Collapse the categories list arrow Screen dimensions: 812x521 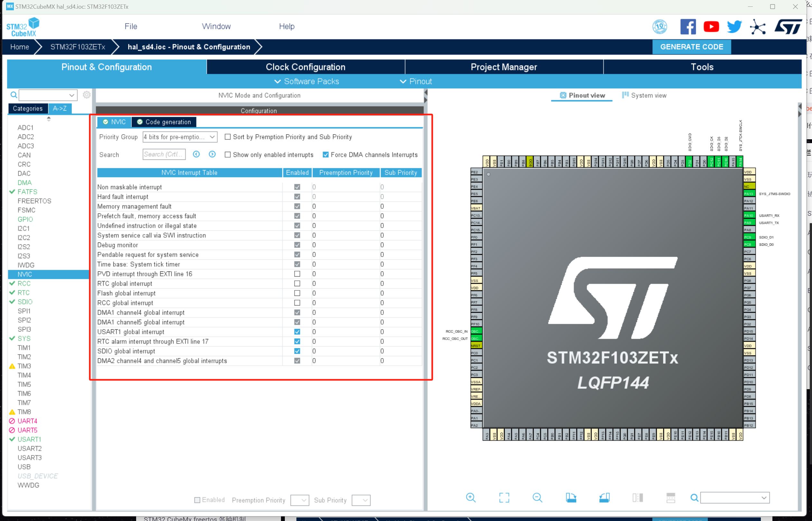tap(49, 119)
